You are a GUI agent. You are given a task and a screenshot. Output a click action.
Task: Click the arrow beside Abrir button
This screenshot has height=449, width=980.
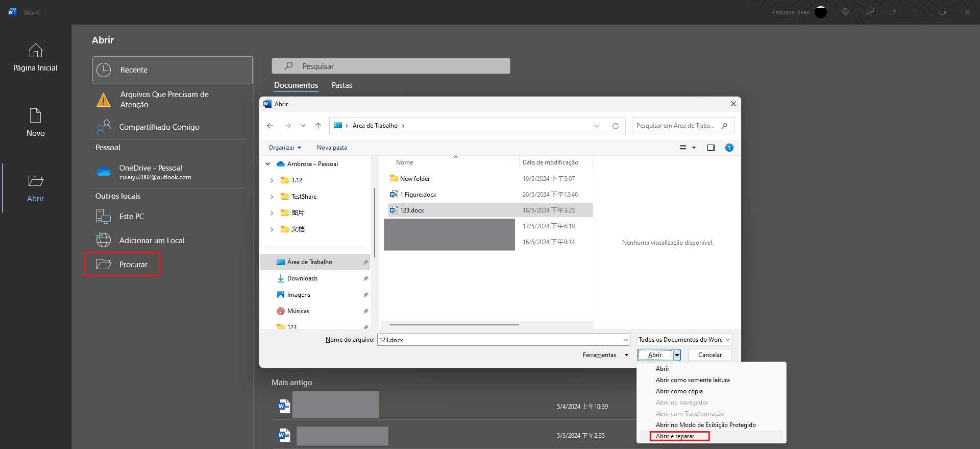(x=677, y=355)
